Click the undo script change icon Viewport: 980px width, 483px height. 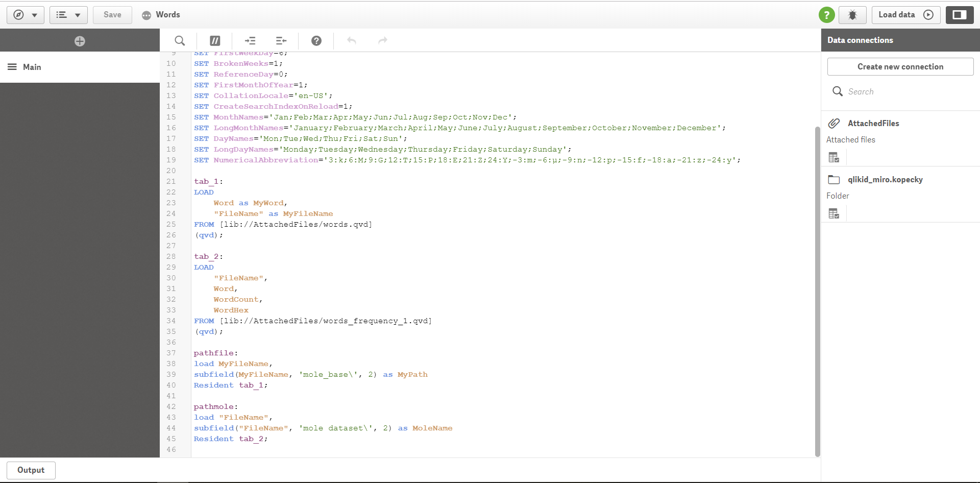click(352, 40)
